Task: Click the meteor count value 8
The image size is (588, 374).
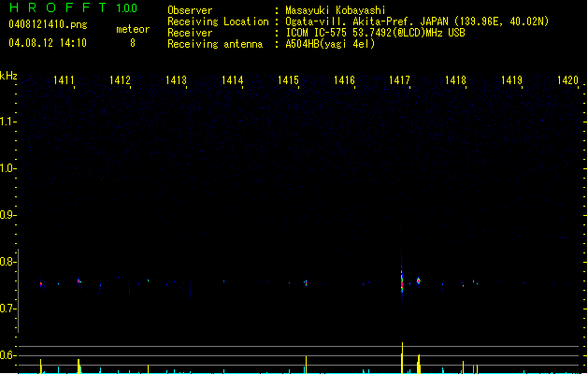Action: (x=133, y=43)
